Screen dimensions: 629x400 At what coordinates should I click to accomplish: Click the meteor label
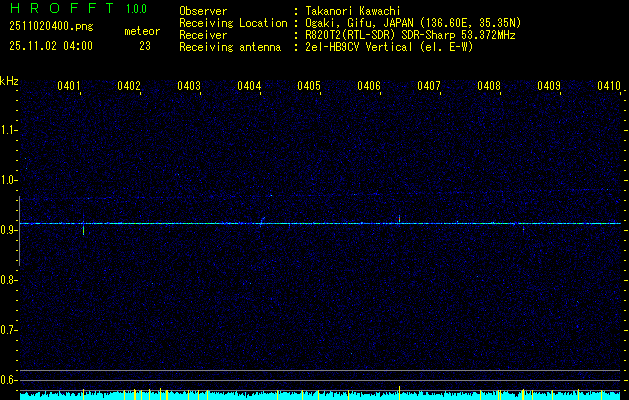coord(142,31)
